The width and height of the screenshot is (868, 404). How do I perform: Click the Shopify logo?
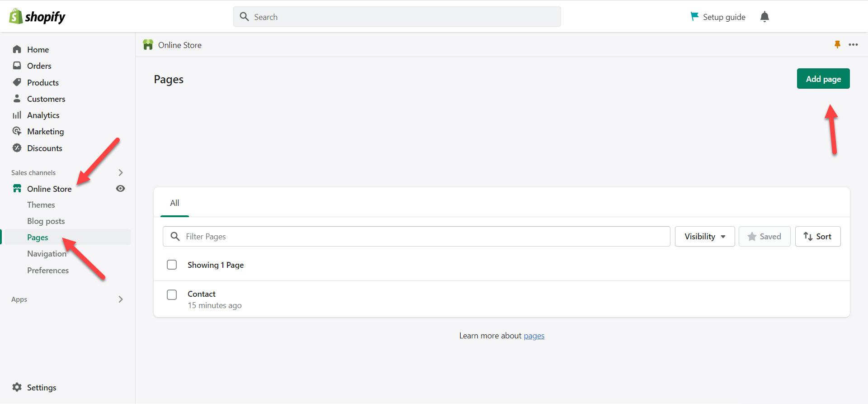tap(37, 17)
